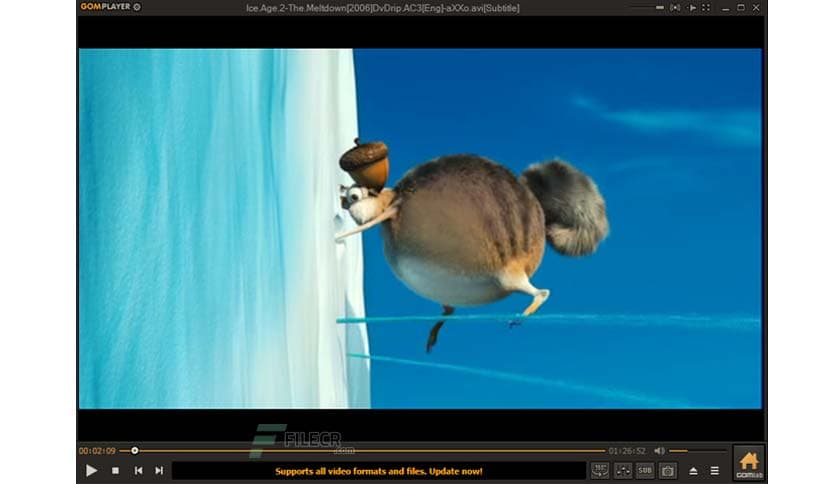The image size is (836, 484).
Task: Click the Ice Age 2 file title
Action: tap(382, 8)
